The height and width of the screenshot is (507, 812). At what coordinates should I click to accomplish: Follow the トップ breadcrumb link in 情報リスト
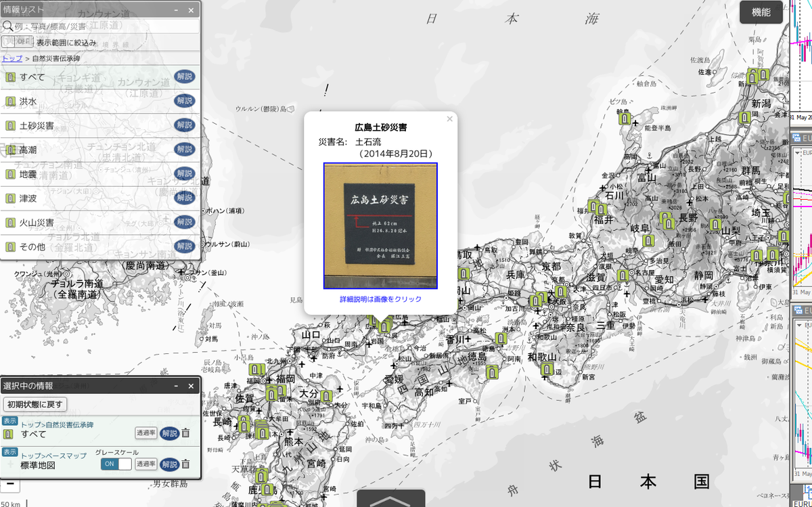tap(12, 59)
